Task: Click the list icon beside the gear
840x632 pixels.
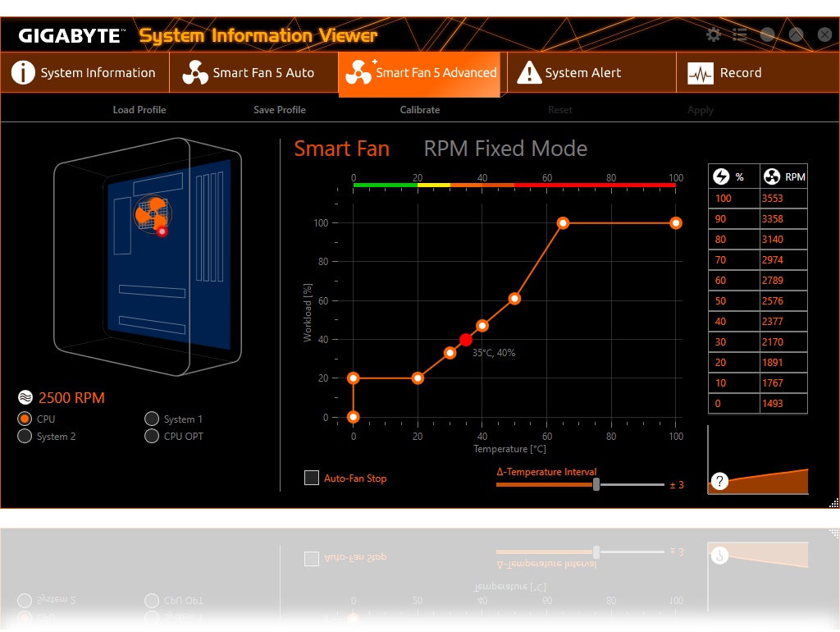Action: pos(740,34)
